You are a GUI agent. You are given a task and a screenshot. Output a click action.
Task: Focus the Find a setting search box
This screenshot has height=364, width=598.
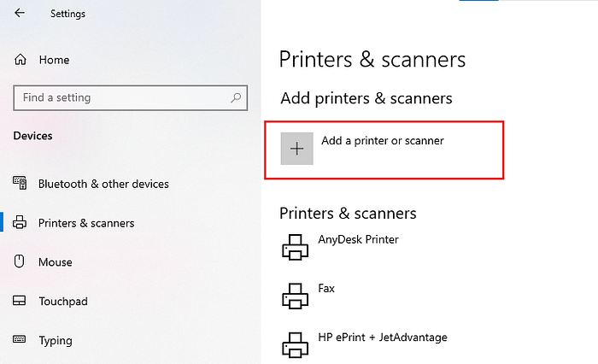point(131,97)
